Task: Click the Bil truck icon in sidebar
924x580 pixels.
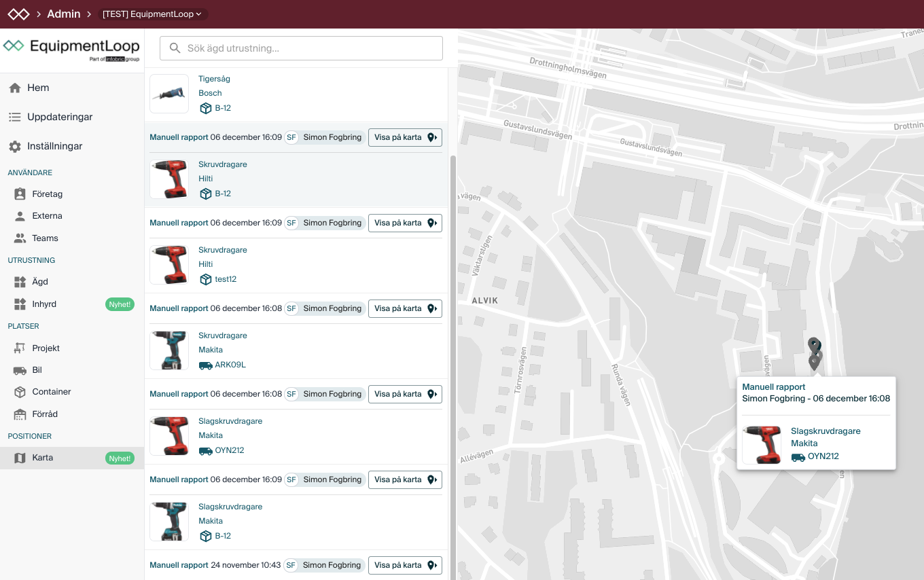Action: pyautogui.click(x=20, y=370)
